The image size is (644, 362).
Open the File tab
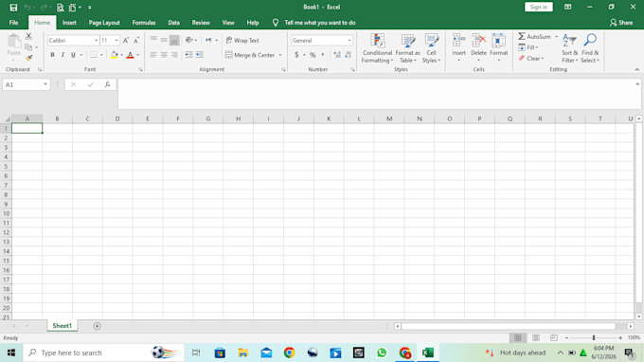tap(13, 23)
